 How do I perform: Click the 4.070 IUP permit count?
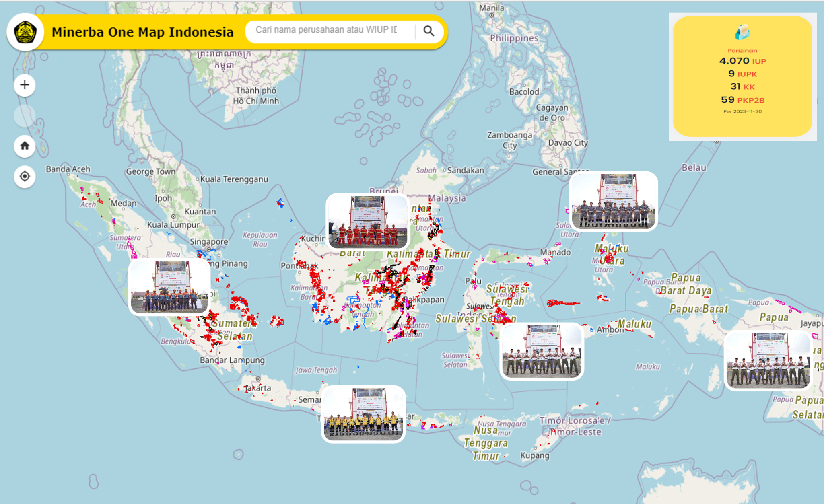[742, 61]
